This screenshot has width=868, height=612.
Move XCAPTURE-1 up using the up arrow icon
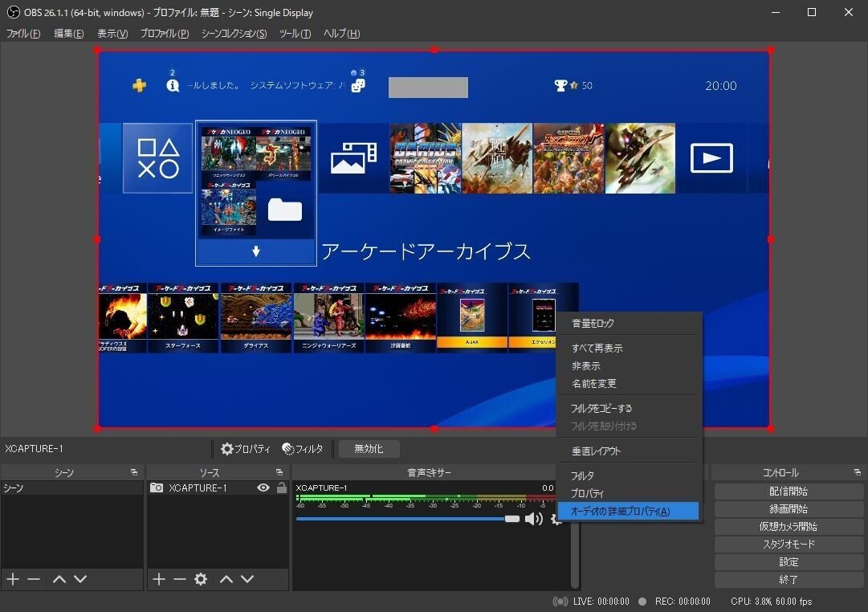227,578
